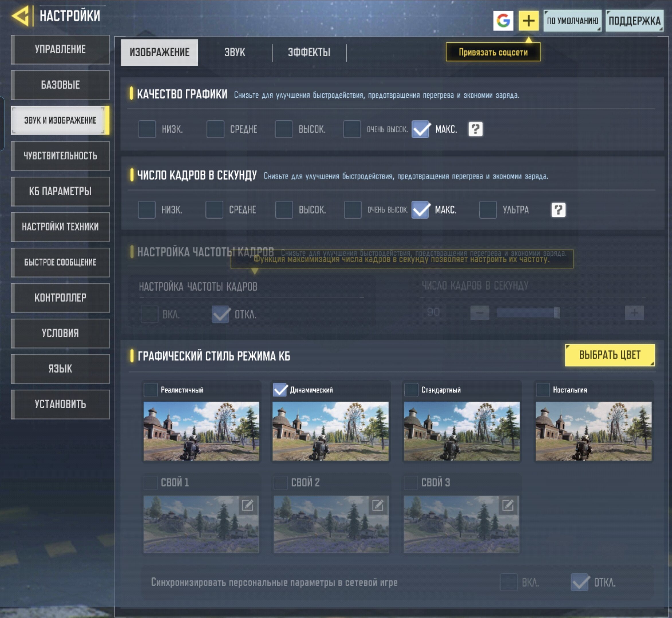Screen dimensions: 672x618
Task: Edit the СВОЙ 3 custom style
Action: (x=508, y=505)
